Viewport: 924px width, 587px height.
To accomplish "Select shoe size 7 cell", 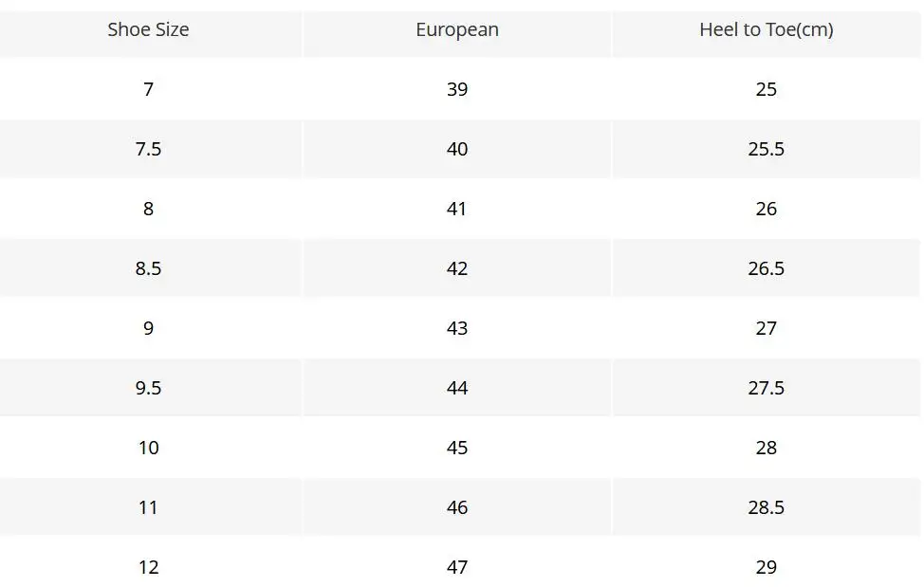I will 149,89.
